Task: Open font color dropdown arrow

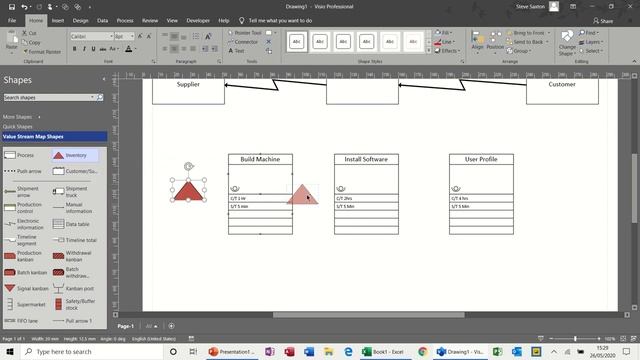Action: pos(136,49)
